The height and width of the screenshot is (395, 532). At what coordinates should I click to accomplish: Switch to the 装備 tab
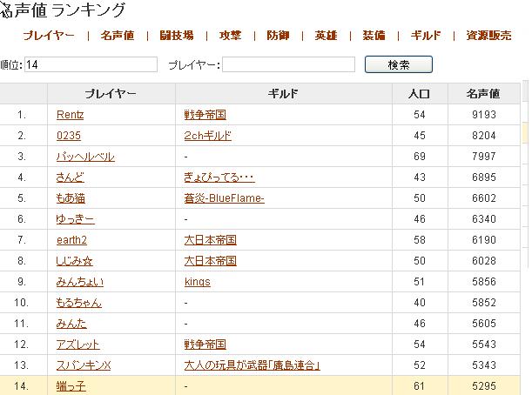(374, 36)
